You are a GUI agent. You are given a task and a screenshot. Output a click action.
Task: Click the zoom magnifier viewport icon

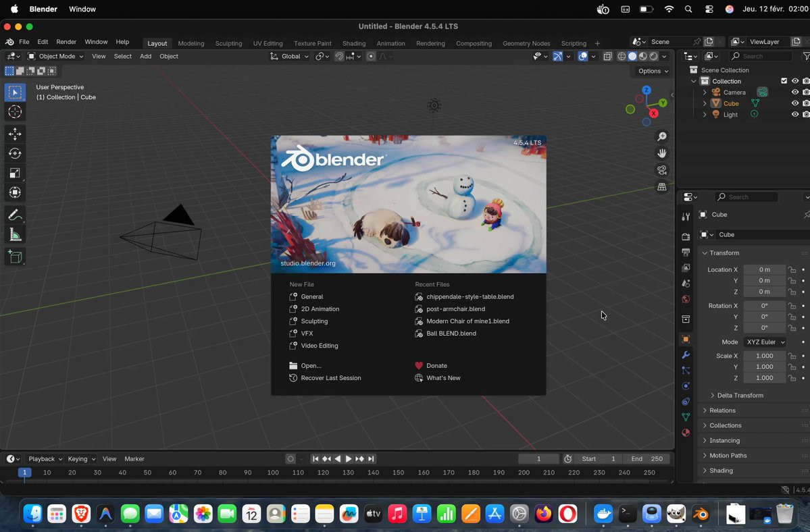coord(662,137)
